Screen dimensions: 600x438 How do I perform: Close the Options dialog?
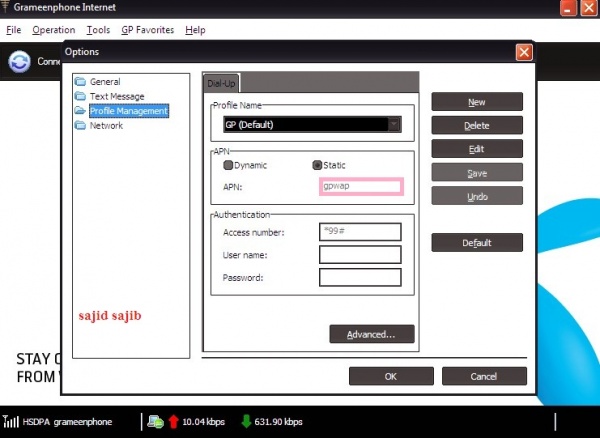click(524, 52)
